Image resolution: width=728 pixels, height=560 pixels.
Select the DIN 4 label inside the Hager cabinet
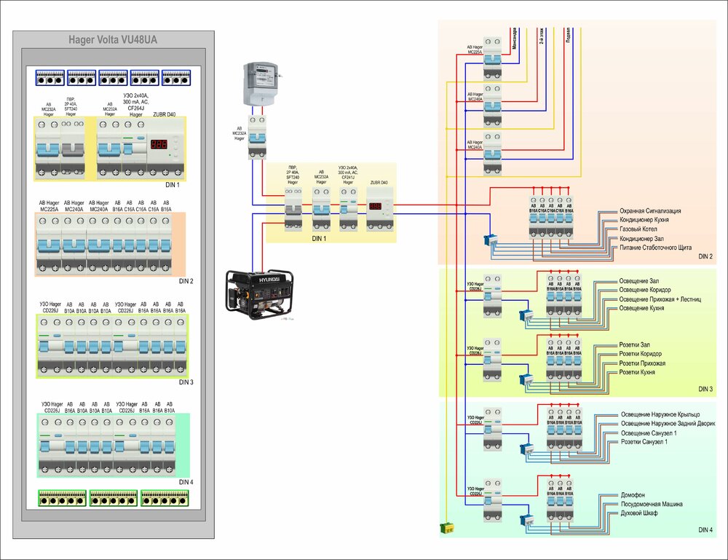click(x=186, y=482)
